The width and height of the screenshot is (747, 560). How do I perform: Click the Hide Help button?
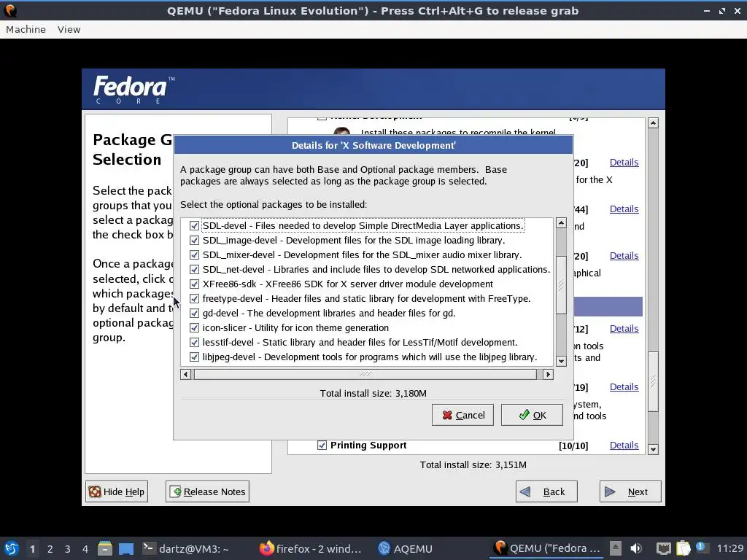(117, 491)
